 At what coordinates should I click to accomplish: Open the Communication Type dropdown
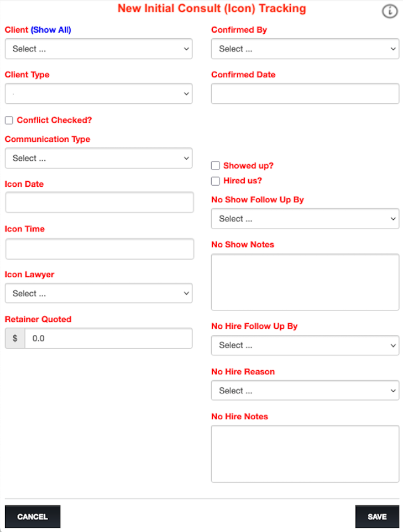point(98,158)
